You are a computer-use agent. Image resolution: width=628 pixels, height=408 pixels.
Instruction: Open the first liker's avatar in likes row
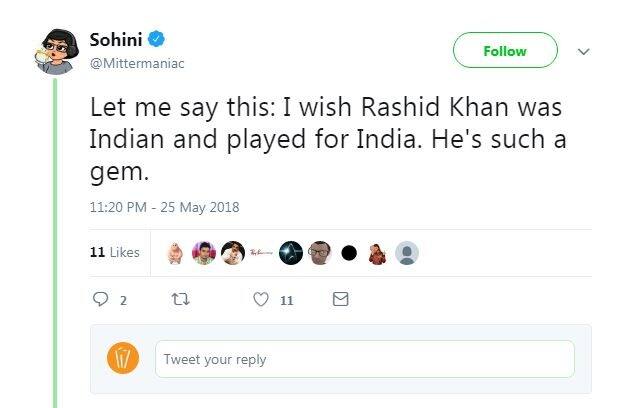point(176,253)
